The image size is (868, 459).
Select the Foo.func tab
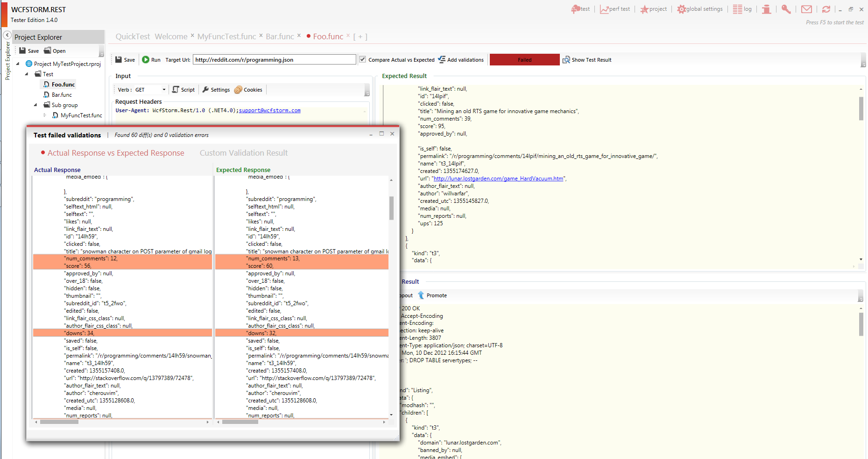[328, 36]
